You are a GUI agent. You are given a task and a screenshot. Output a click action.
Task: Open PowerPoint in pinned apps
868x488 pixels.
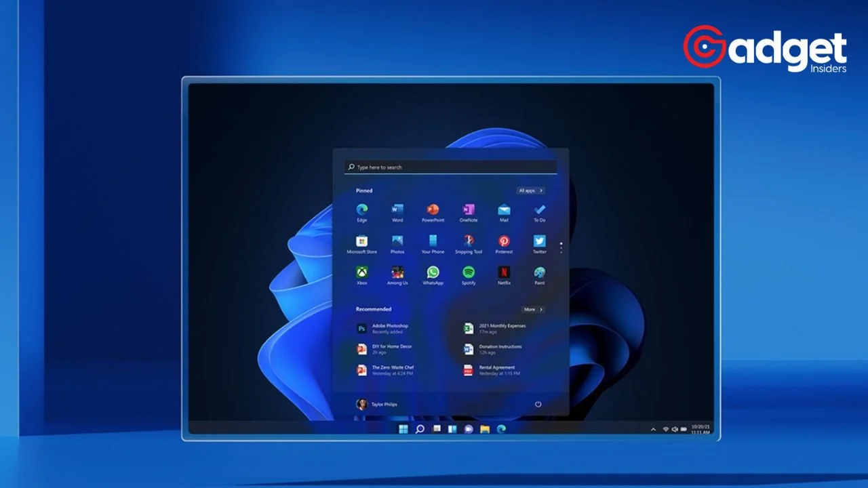tap(433, 213)
